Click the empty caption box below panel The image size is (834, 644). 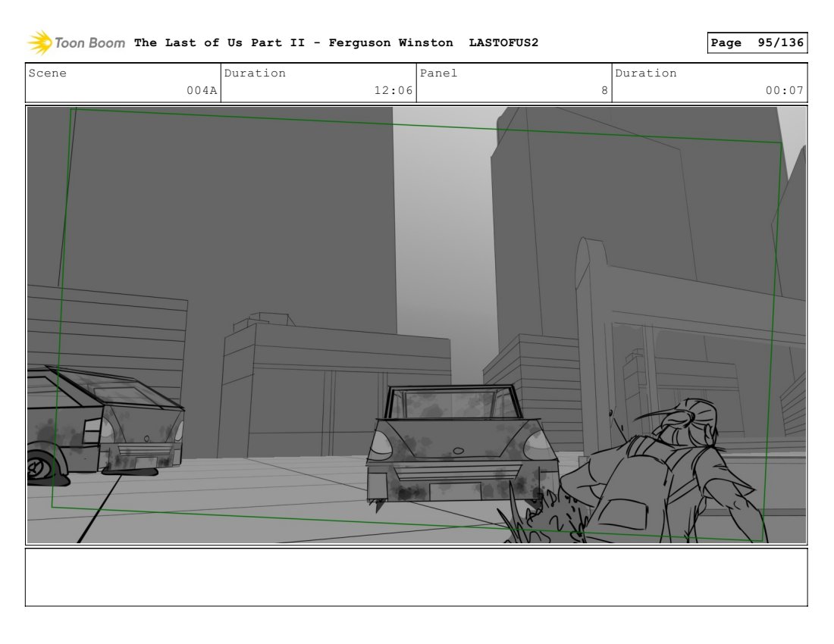tap(416, 577)
